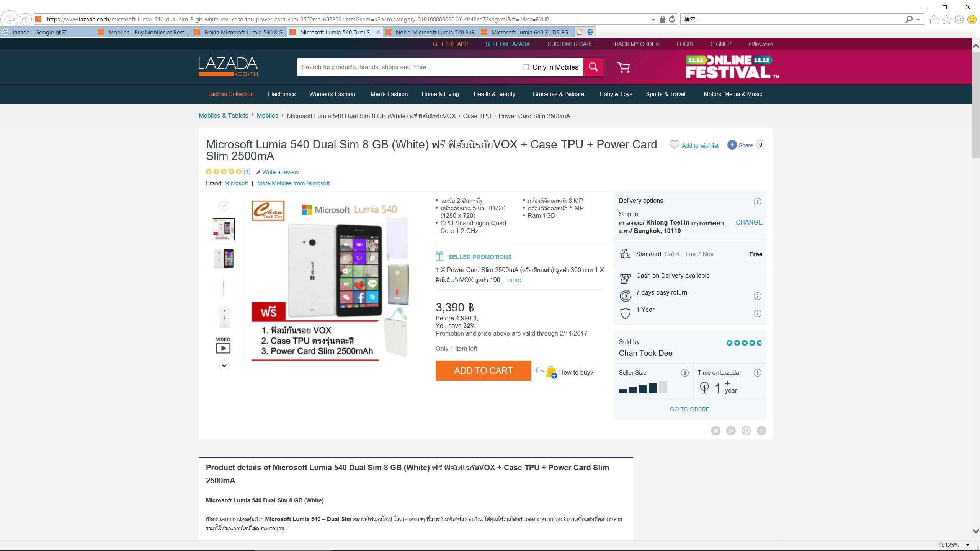Click the Pinterest share icon
The height and width of the screenshot is (551, 980).
[x=746, y=431]
